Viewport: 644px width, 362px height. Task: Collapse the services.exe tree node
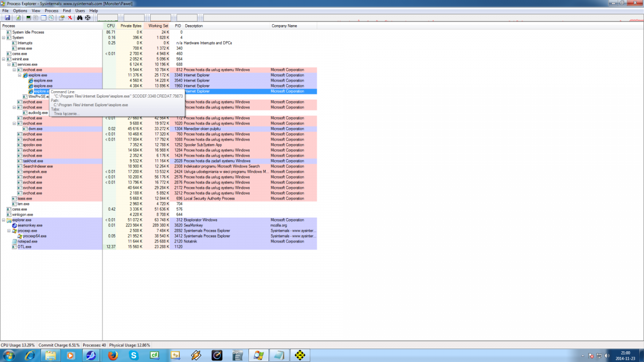tap(9, 64)
